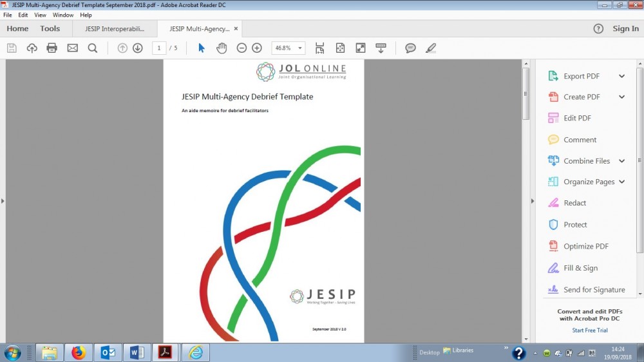Send file by email envelope icon
This screenshot has width=644, height=362.
coord(72,48)
